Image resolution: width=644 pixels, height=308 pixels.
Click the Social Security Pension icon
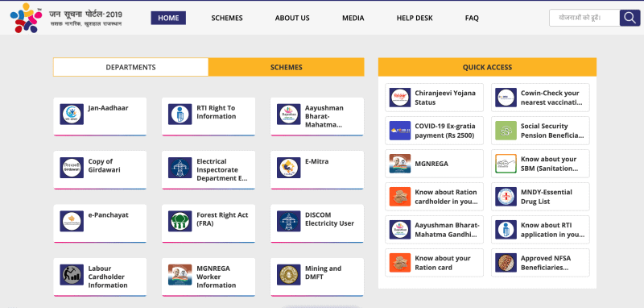click(x=506, y=131)
